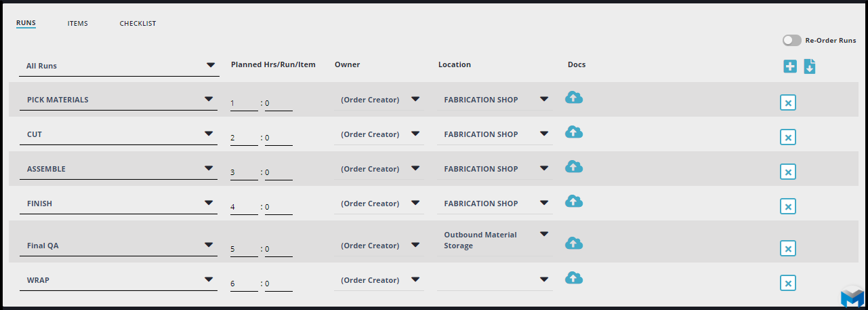
Task: Switch to the ITEMS tab
Action: 77,24
